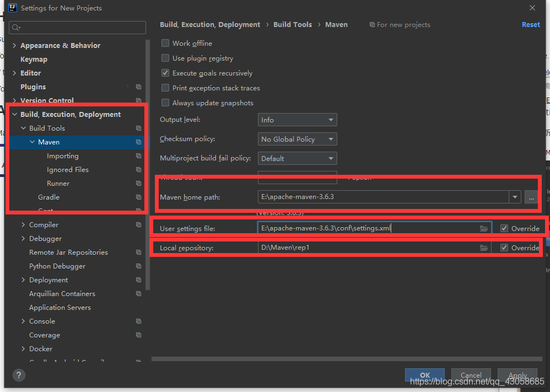Open Ignored Files under Maven
Screen dimensions: 550x392
68,169
